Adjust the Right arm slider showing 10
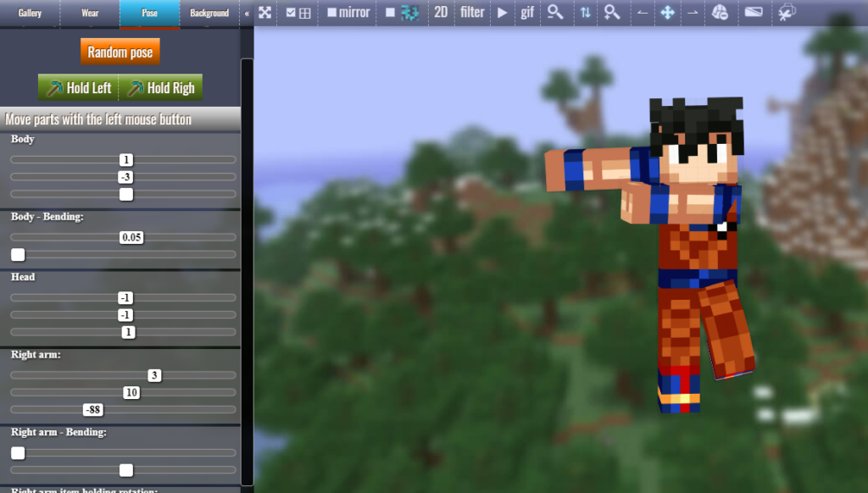The image size is (868, 493). [131, 392]
